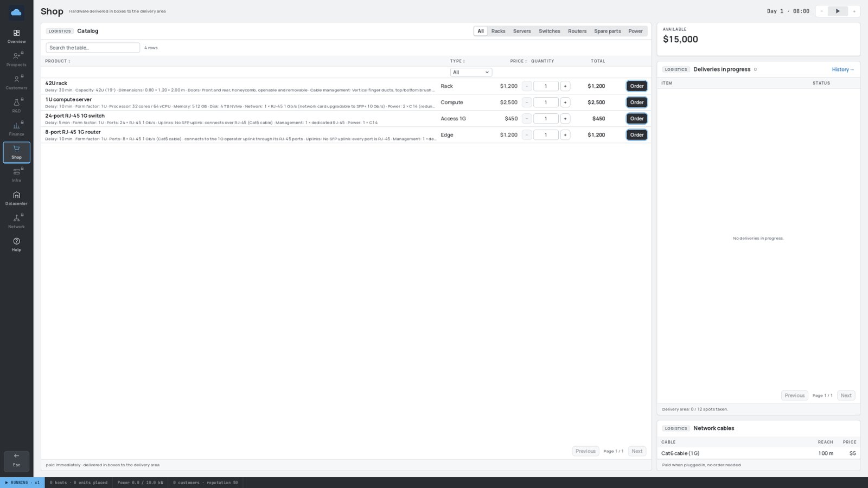The image size is (868, 488).
Task: Click the Esc back arrow button
Action: point(16,461)
